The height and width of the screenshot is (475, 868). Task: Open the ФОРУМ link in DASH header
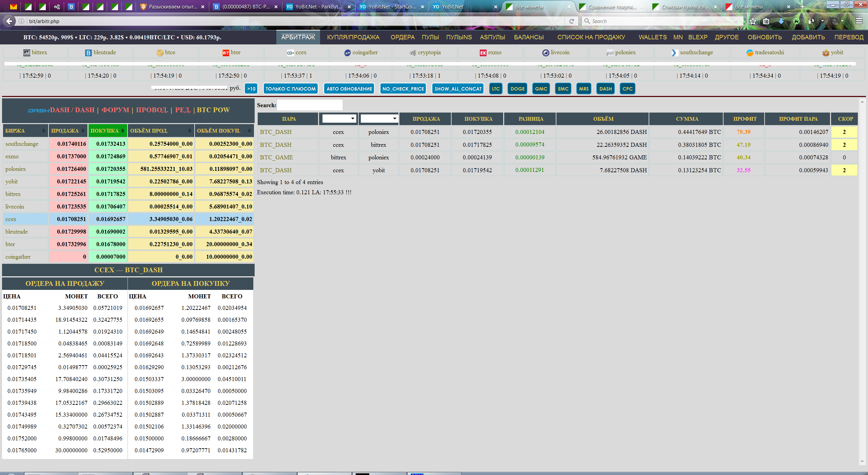click(x=115, y=110)
